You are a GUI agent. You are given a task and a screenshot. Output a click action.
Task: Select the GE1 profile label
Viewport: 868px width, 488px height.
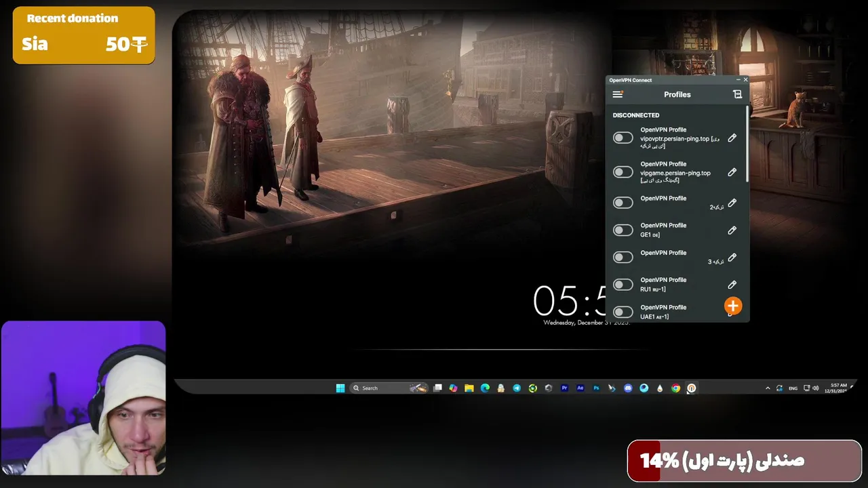tap(650, 235)
